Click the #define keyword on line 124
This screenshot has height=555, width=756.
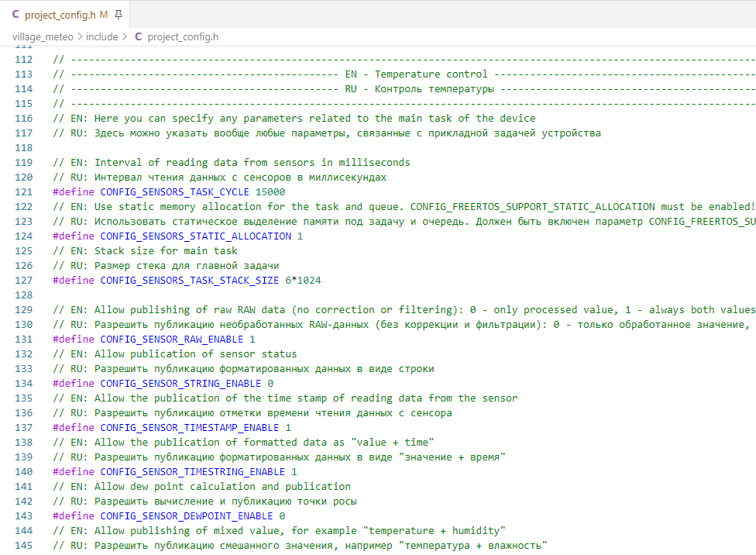(x=74, y=236)
